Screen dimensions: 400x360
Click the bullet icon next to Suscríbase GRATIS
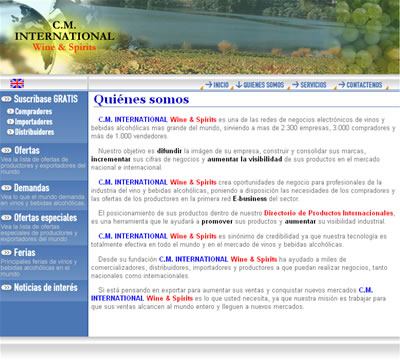[6, 99]
